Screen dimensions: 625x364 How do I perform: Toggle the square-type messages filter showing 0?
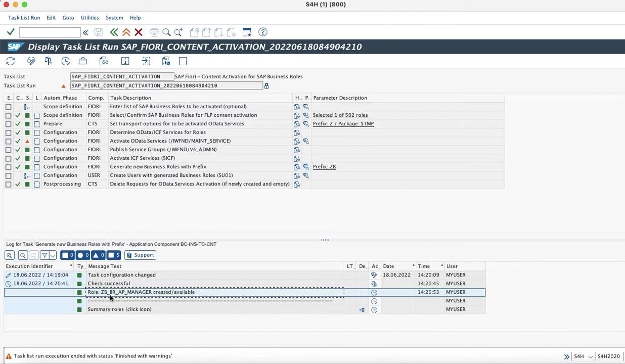click(x=67, y=255)
